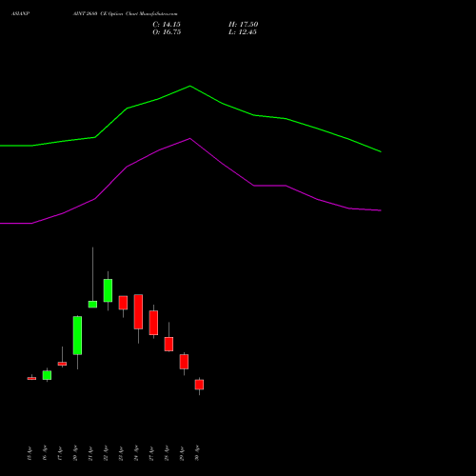Select the 23 Apr date label
Viewport: 476px width, 476px height.
(x=121, y=453)
